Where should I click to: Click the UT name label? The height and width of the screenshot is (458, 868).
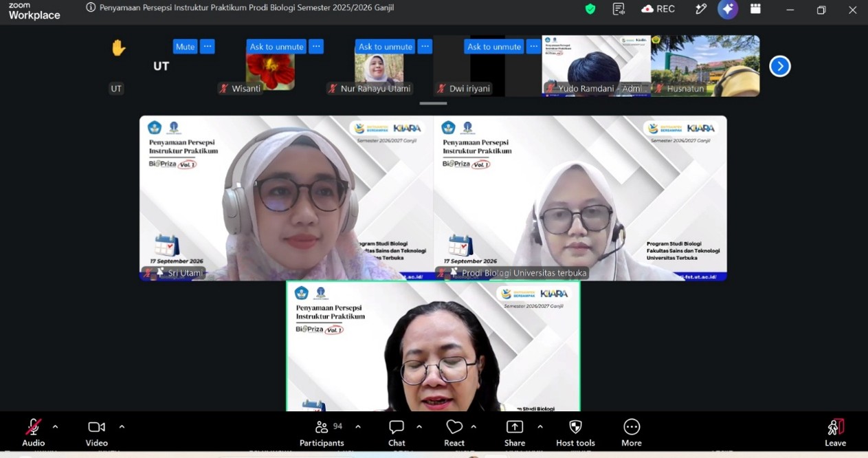click(x=116, y=89)
